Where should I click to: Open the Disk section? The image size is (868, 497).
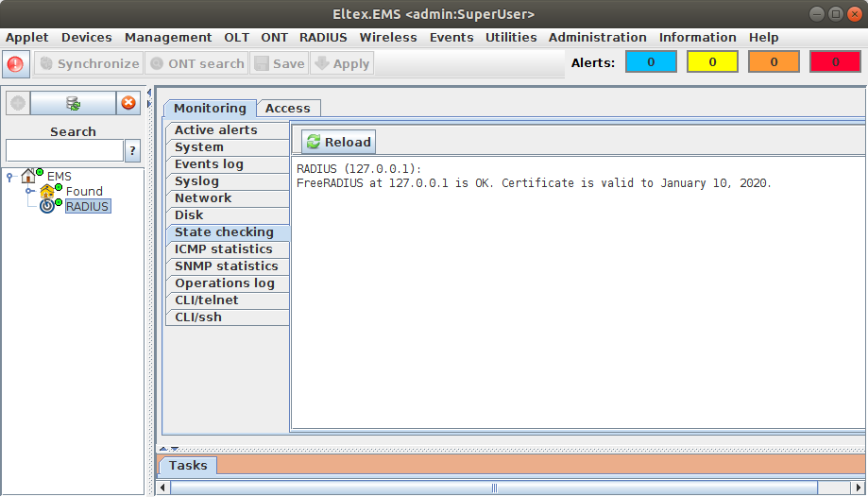pos(228,215)
